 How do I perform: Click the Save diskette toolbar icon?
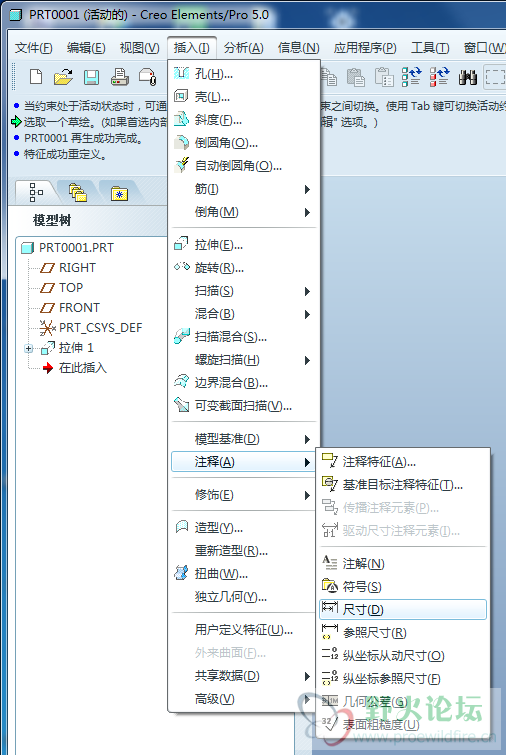pos(91,77)
